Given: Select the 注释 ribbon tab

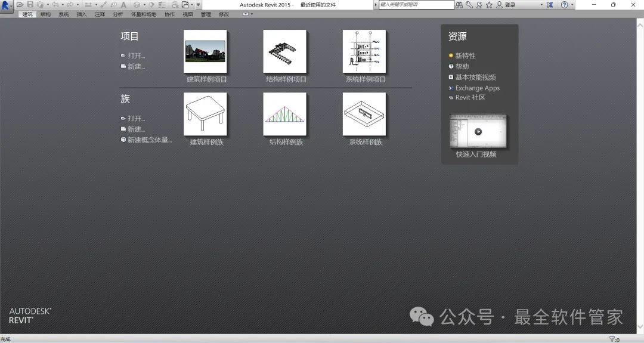Looking at the screenshot, I should pyautogui.click(x=100, y=14).
